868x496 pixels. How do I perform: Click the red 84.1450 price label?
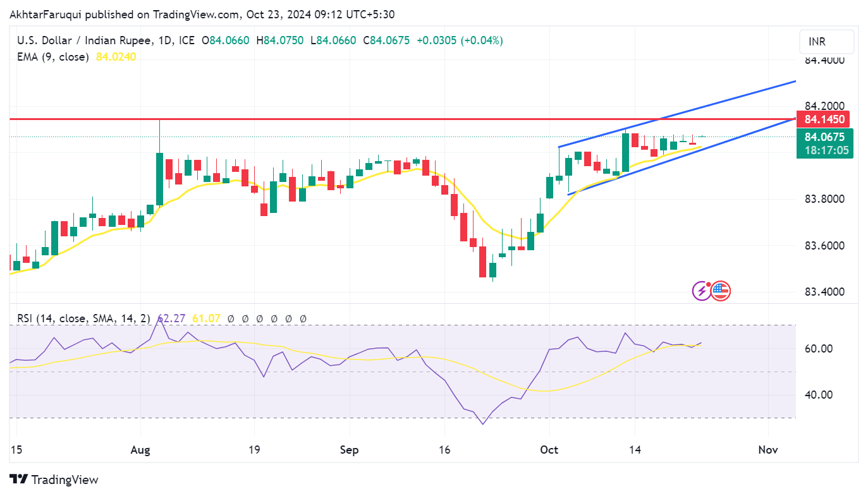coord(824,119)
